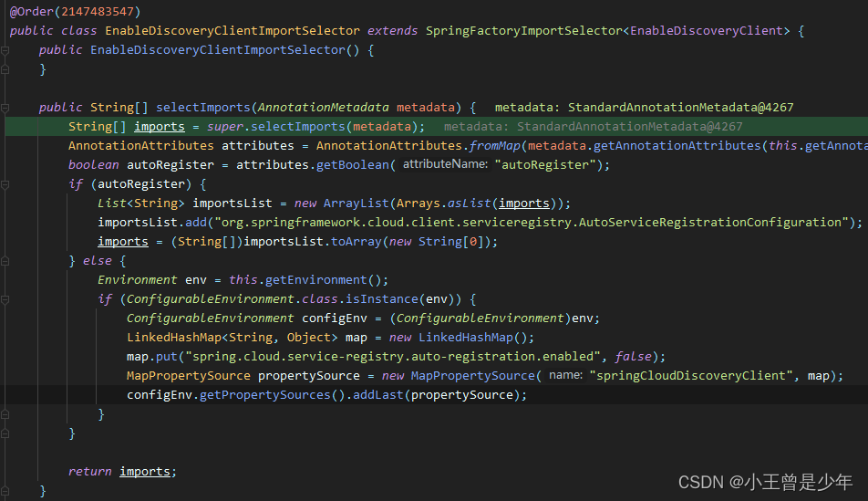The image size is (868, 501).
Task: Click the false literal in map.put
Action: coord(633,356)
